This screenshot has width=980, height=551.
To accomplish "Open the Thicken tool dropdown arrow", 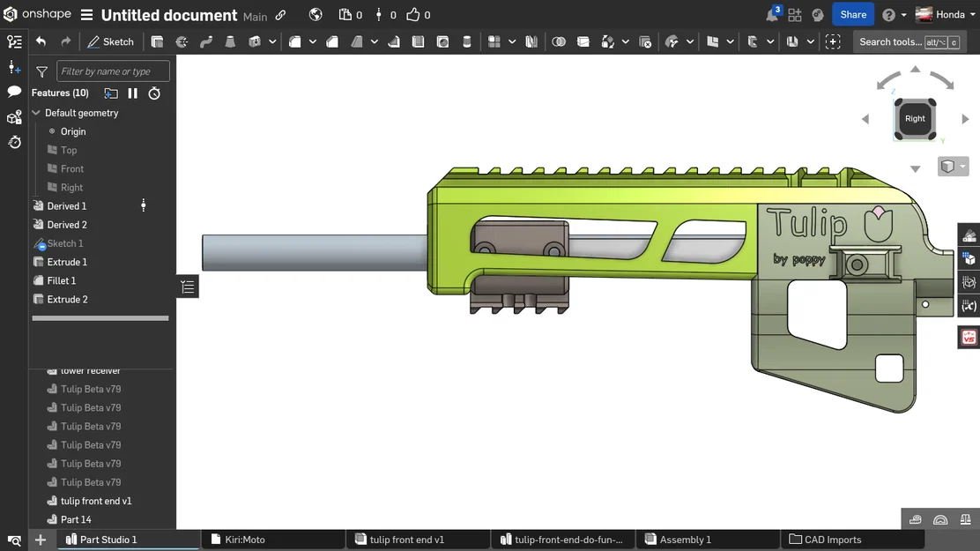I will (x=272, y=42).
